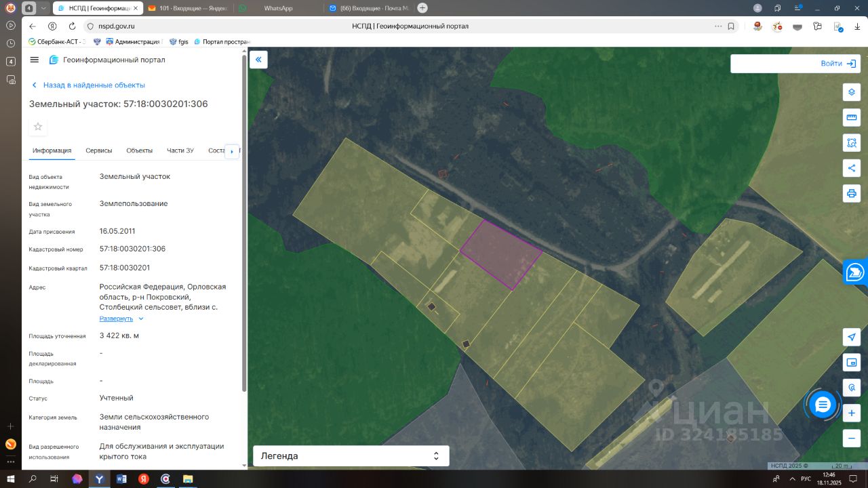Switch to the Сервисы tab
The image size is (868, 488).
(99, 150)
